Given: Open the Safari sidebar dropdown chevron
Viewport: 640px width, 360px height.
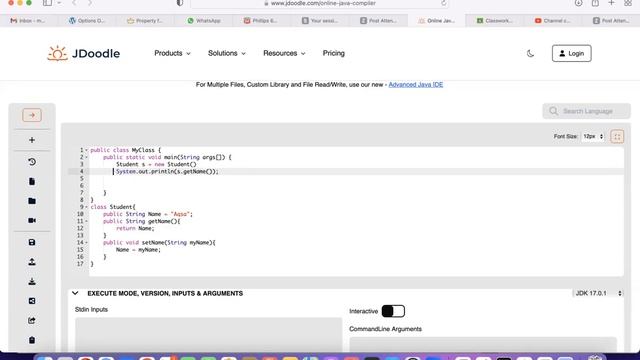Looking at the screenshot, I should (59, 3).
